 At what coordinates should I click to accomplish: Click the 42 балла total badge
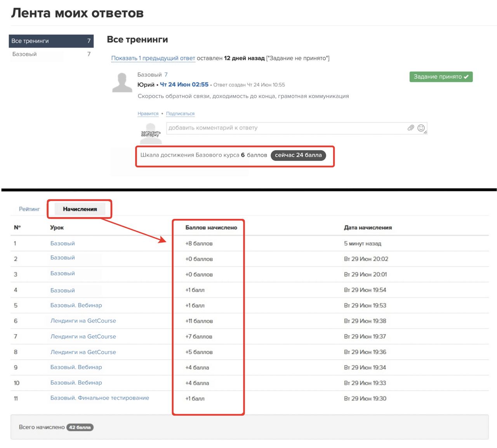[80, 427]
